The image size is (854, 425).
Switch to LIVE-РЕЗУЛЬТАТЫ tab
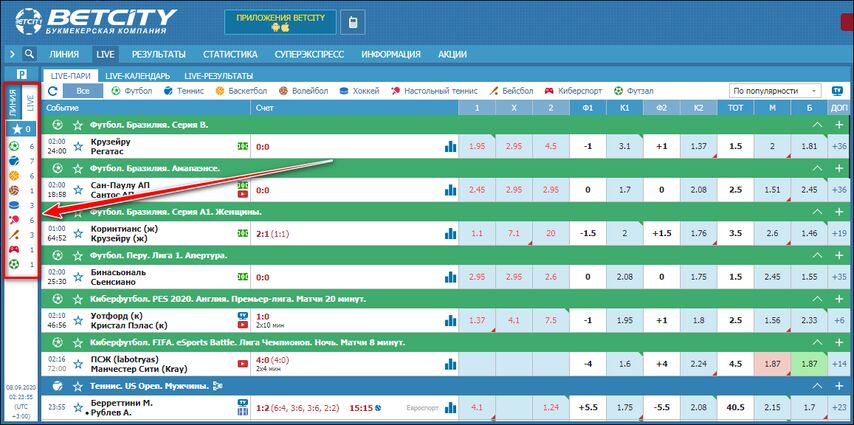pos(218,76)
